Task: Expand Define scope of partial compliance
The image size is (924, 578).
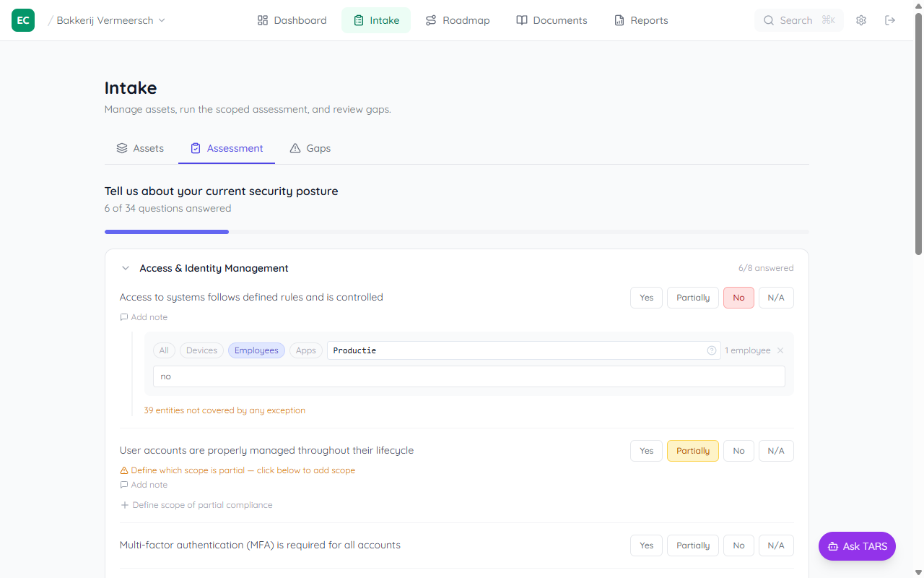Action: tap(196, 505)
